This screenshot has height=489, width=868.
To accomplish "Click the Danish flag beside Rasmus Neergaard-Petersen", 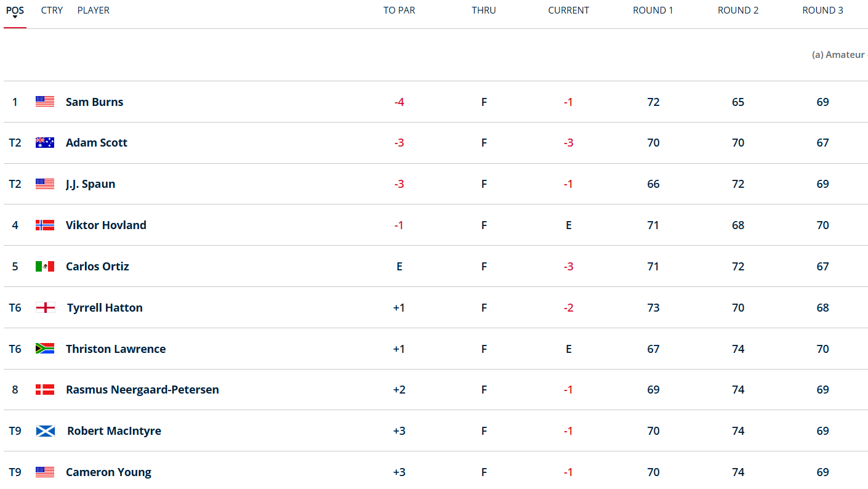I will point(45,390).
